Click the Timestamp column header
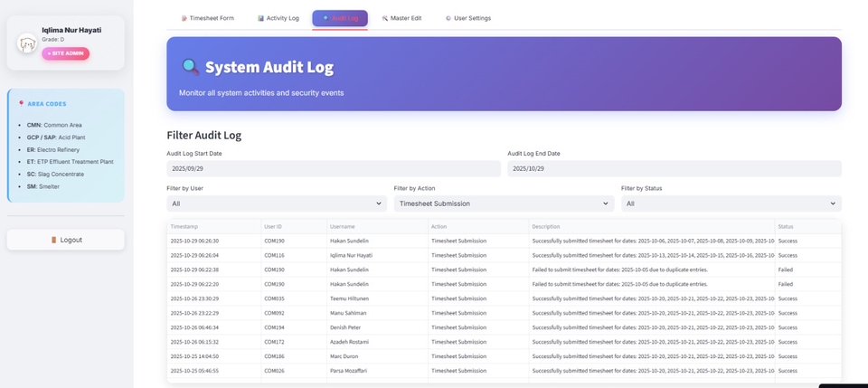This screenshot has height=388, width=868. tap(184, 226)
